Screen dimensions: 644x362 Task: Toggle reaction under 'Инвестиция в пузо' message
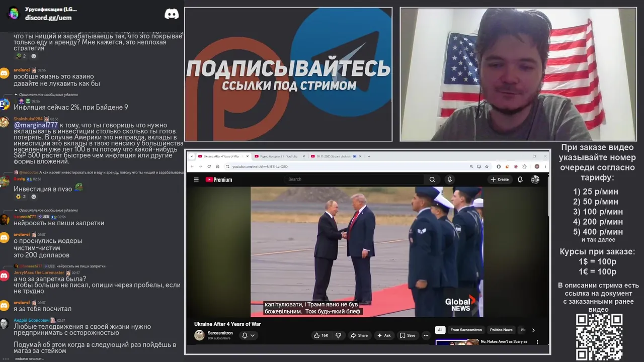tap(21, 197)
